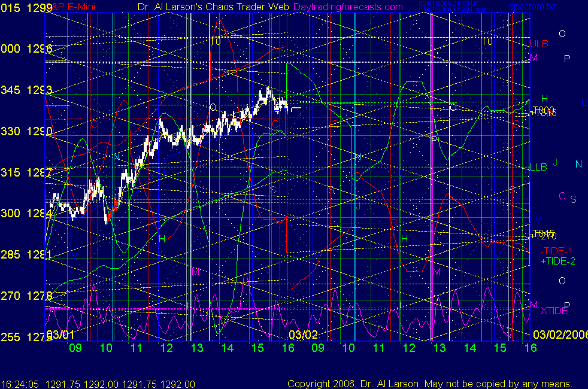Click the cyan N legend letter at right margin

(578, 164)
